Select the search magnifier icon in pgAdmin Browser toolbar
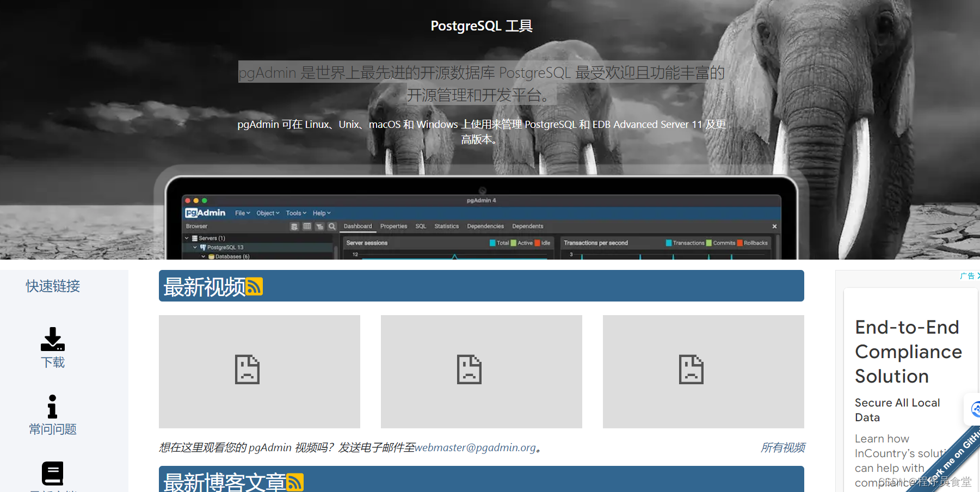This screenshot has height=492, width=980. pyautogui.click(x=332, y=226)
